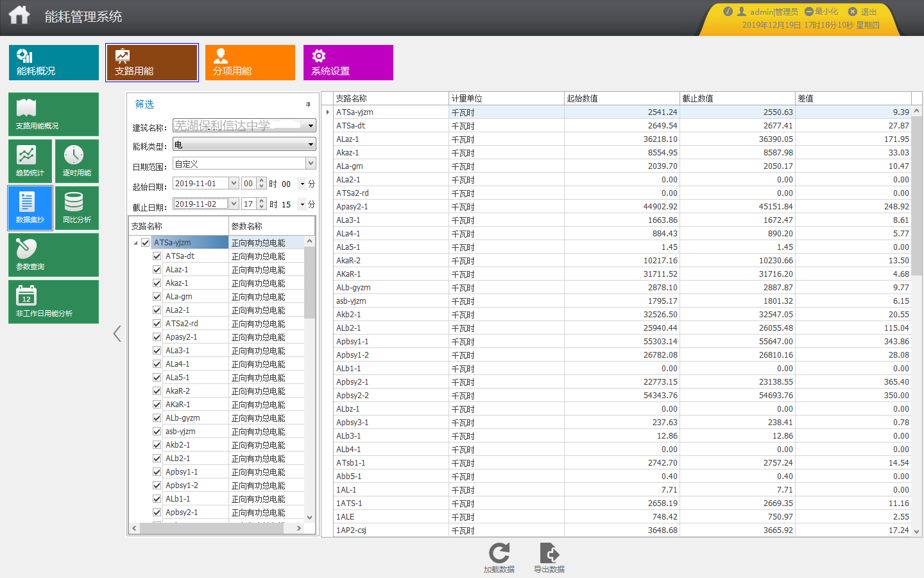Open the 逐时用能 sidebar tile
This screenshot has width=924, height=578.
tap(77, 161)
